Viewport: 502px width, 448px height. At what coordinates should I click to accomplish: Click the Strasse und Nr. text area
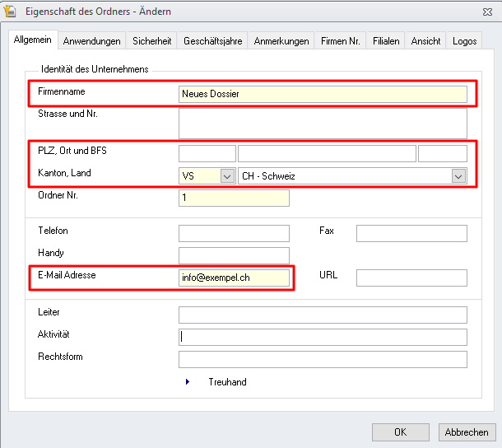click(323, 124)
